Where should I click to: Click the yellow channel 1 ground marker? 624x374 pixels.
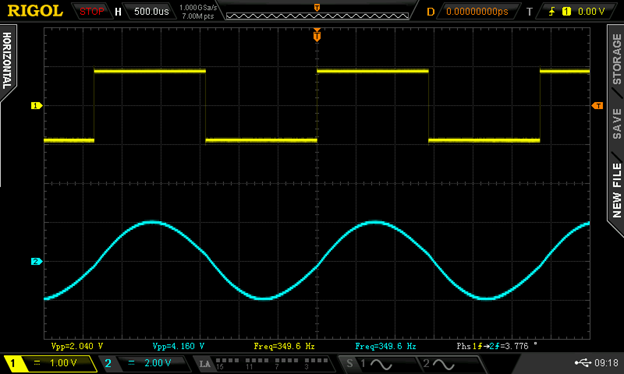36,105
